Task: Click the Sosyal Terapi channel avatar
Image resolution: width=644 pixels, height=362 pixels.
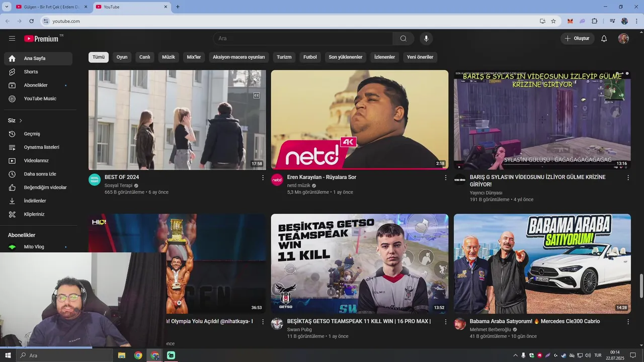Action: tap(95, 179)
